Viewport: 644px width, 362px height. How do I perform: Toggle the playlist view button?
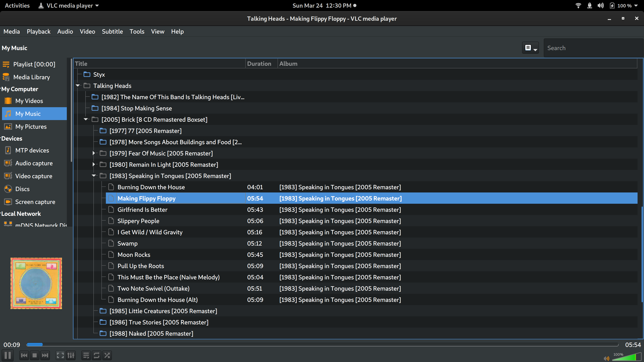point(86,355)
